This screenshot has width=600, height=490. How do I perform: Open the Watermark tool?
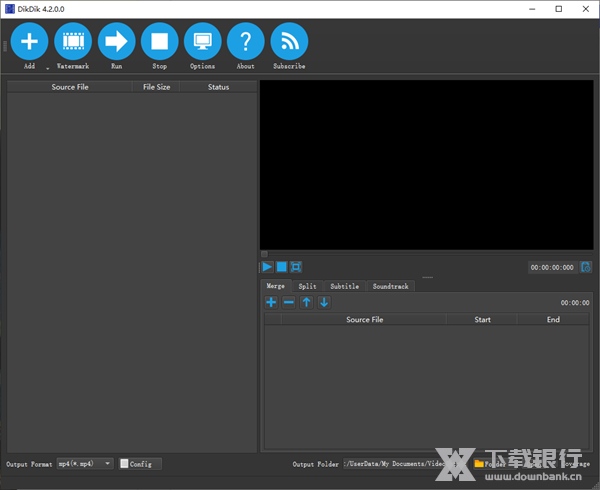tap(72, 42)
